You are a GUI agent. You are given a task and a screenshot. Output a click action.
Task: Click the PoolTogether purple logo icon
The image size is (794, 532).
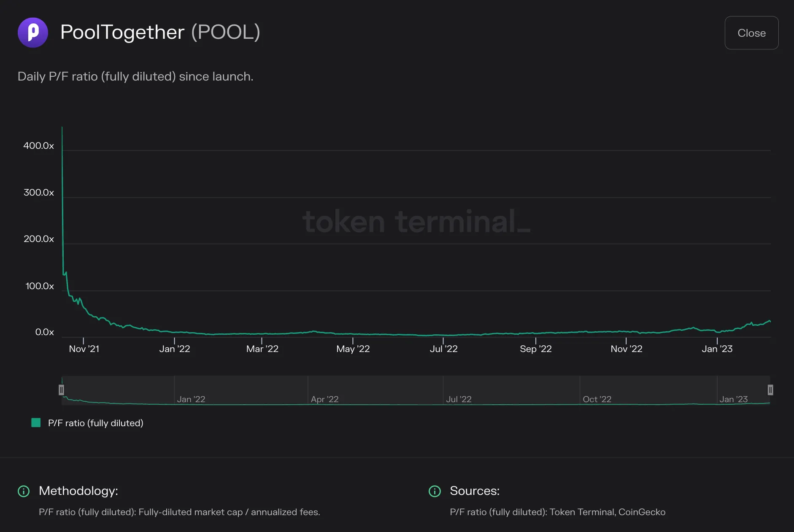[33, 32]
